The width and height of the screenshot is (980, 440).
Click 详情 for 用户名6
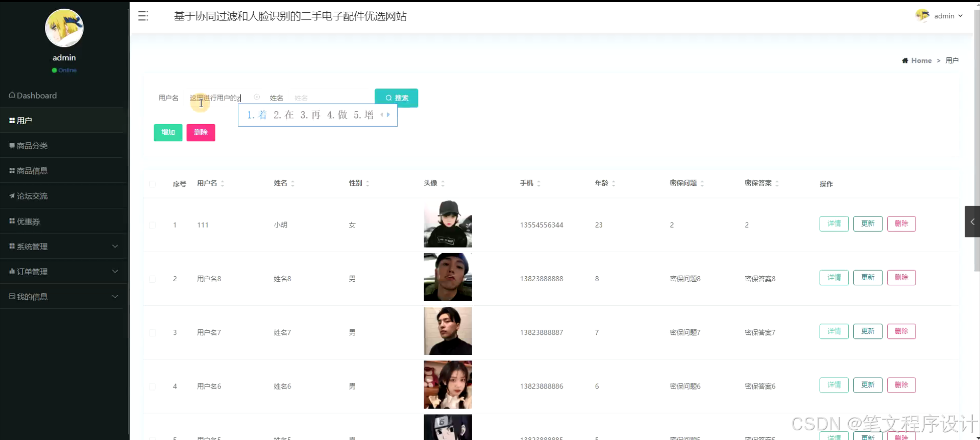[x=834, y=385]
